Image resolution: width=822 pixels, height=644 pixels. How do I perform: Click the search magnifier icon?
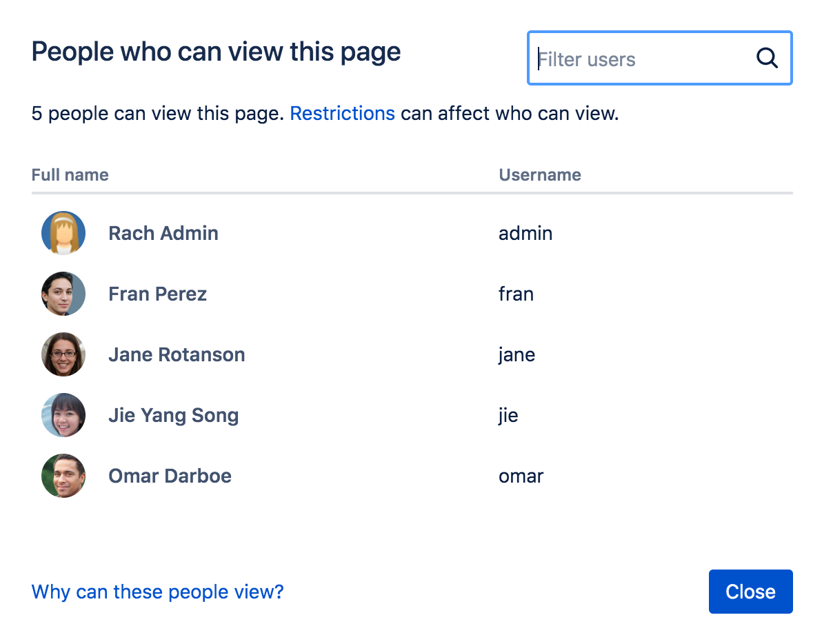pos(767,59)
